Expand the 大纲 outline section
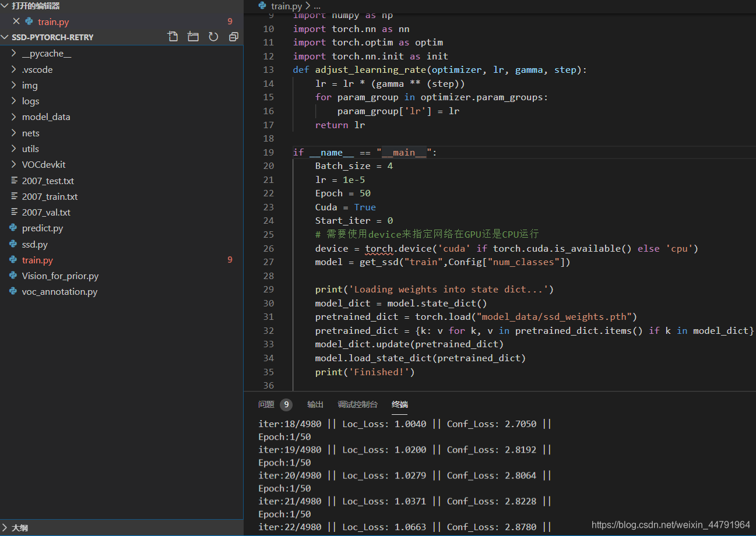Viewport: 756px width, 536px height. [5, 528]
